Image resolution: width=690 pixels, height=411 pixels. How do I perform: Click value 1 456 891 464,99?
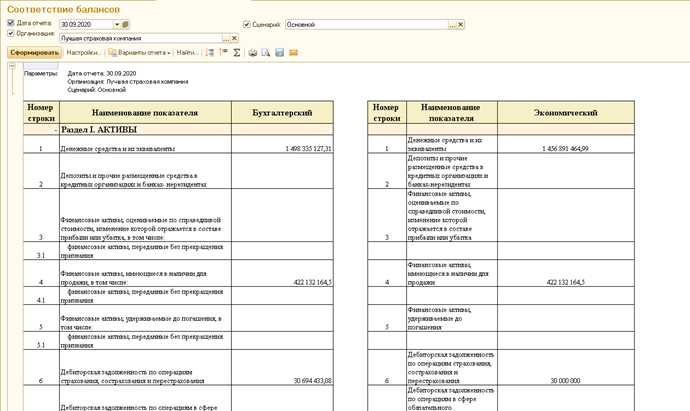click(x=565, y=149)
